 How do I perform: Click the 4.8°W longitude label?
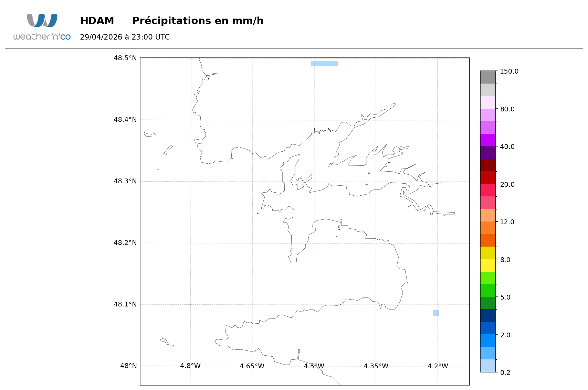pyautogui.click(x=190, y=366)
